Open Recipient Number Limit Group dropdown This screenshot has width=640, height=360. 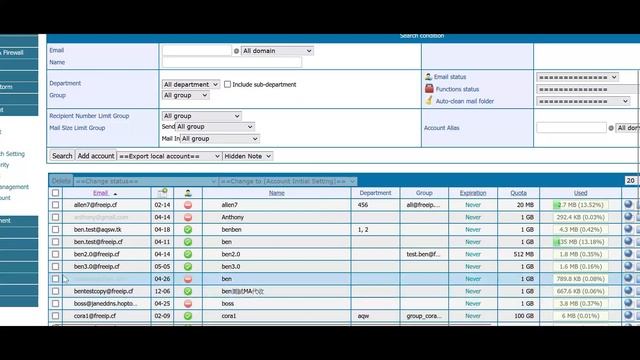(201, 116)
